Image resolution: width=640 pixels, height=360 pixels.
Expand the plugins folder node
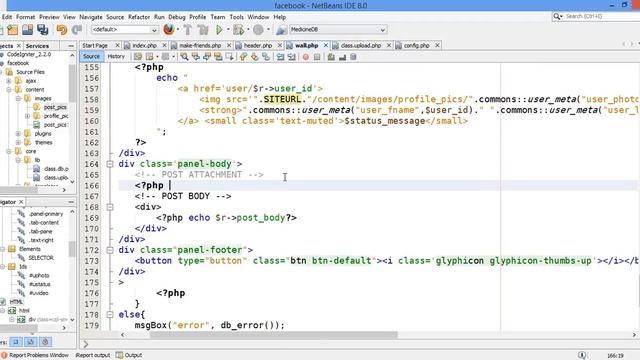point(18,133)
